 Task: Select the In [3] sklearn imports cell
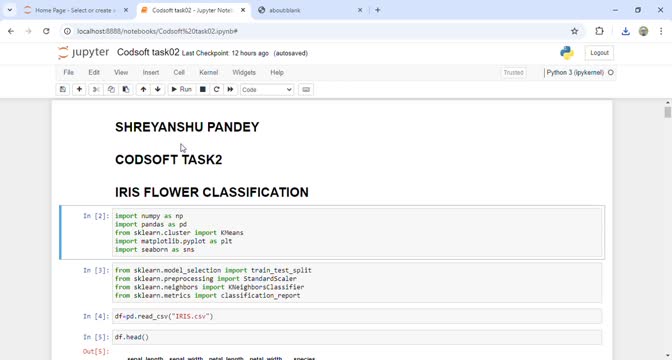357,283
